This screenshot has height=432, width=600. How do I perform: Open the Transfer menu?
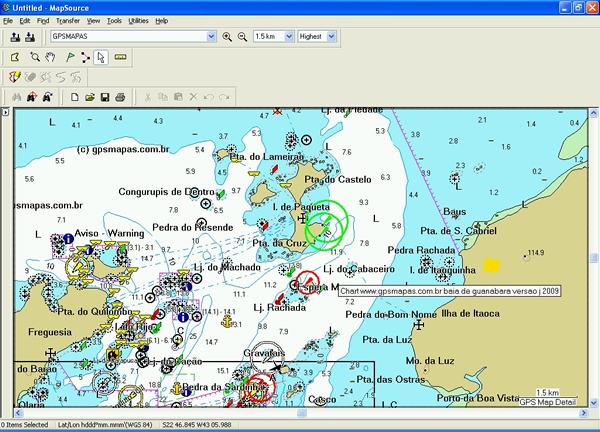68,20
